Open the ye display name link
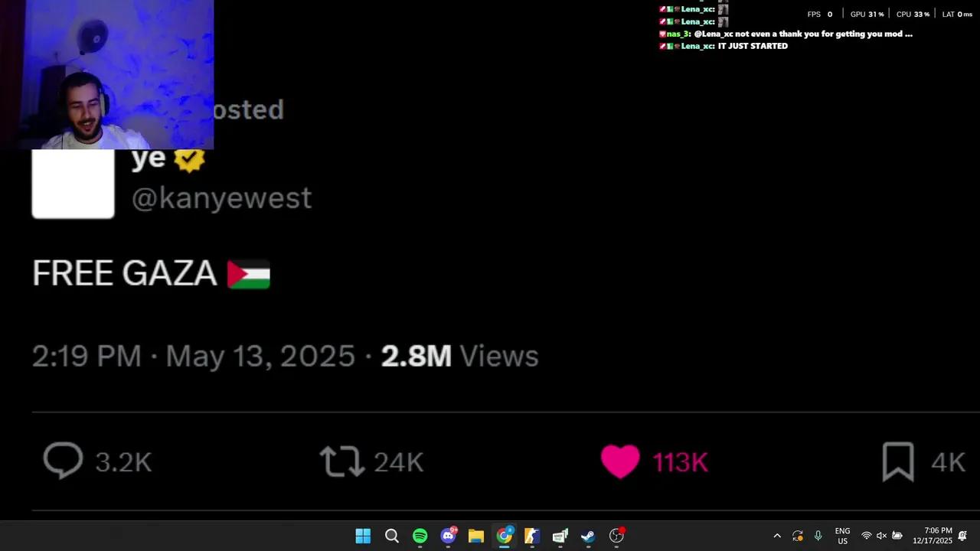Screen dimensions: 980x551 point(149,158)
